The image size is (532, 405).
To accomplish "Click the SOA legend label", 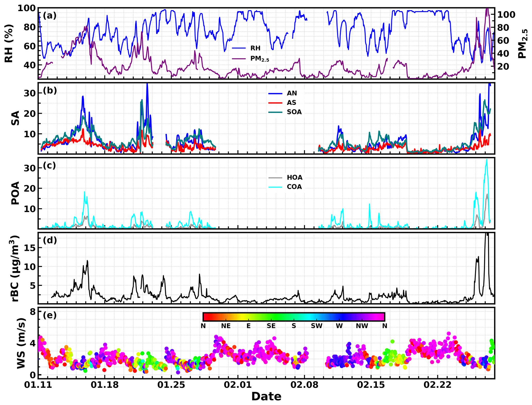I will (294, 112).
